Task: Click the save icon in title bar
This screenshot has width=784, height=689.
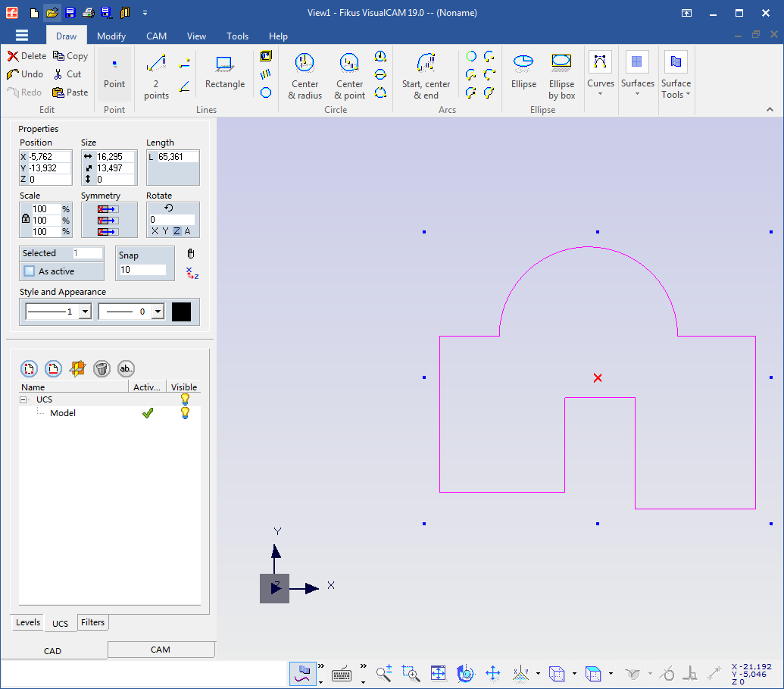Action: click(x=70, y=13)
